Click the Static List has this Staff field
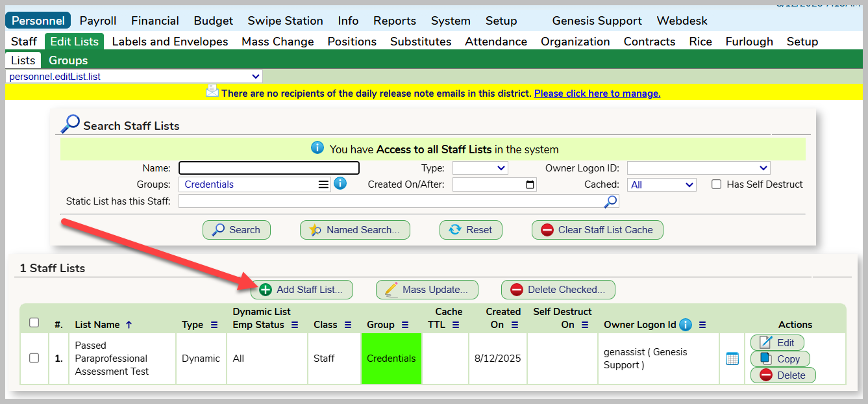Image resolution: width=868 pixels, height=404 pixels. [x=399, y=202]
